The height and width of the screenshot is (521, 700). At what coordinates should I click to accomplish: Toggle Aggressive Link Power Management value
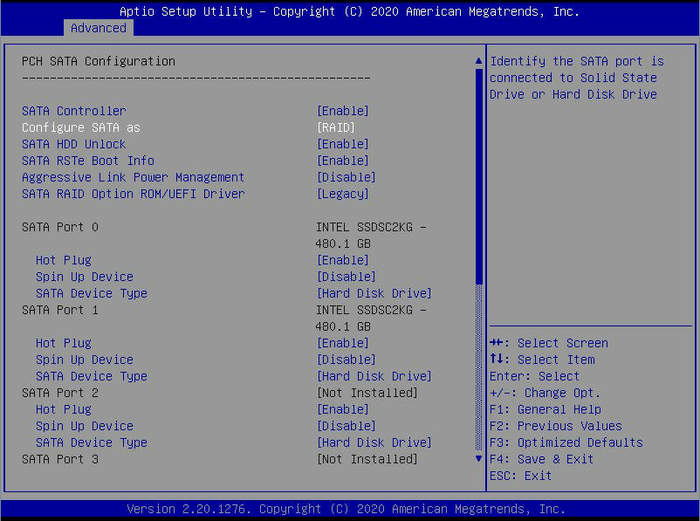click(x=346, y=177)
